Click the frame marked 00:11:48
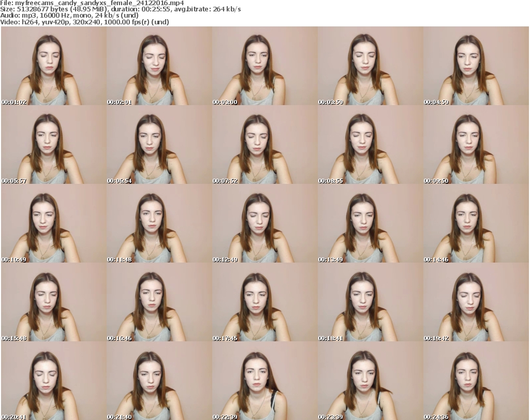This screenshot has width=530, height=420. (x=159, y=224)
